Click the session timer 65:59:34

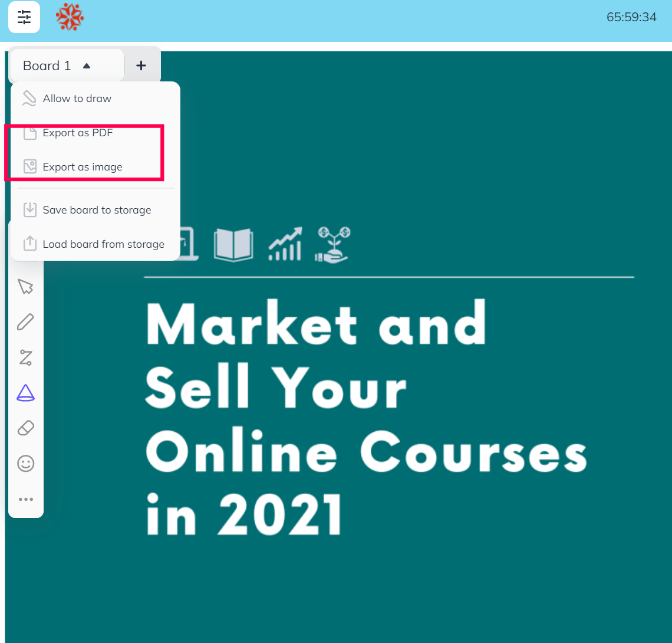pos(631,17)
